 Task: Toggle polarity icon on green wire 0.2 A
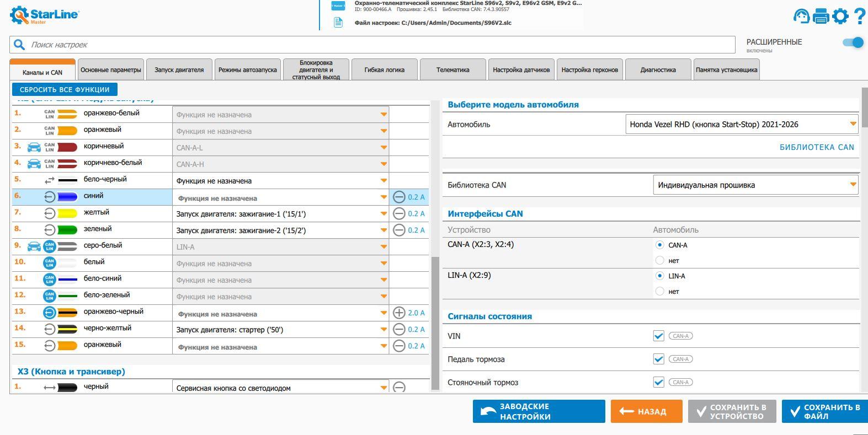(399, 230)
